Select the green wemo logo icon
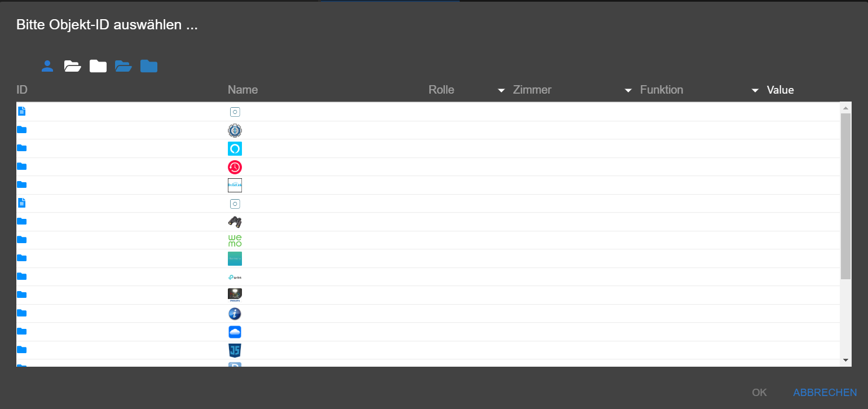Image resolution: width=868 pixels, height=409 pixels. coord(235,240)
